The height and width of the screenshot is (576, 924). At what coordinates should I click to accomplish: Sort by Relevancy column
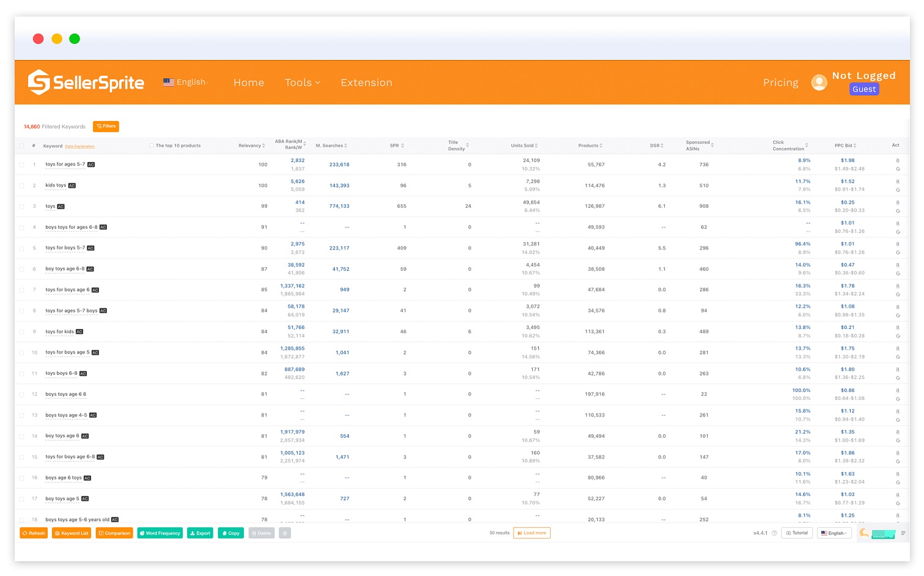pyautogui.click(x=252, y=146)
